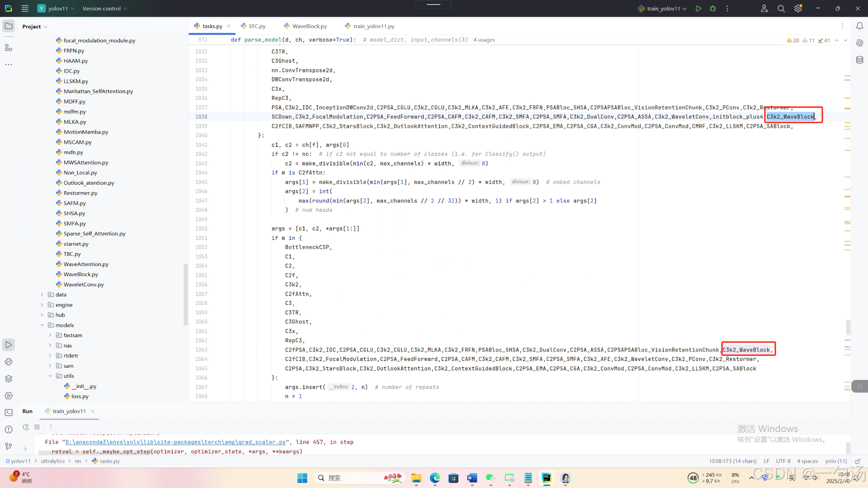
Task: Rerun train_yolov11 in Run panel
Action: (26, 427)
